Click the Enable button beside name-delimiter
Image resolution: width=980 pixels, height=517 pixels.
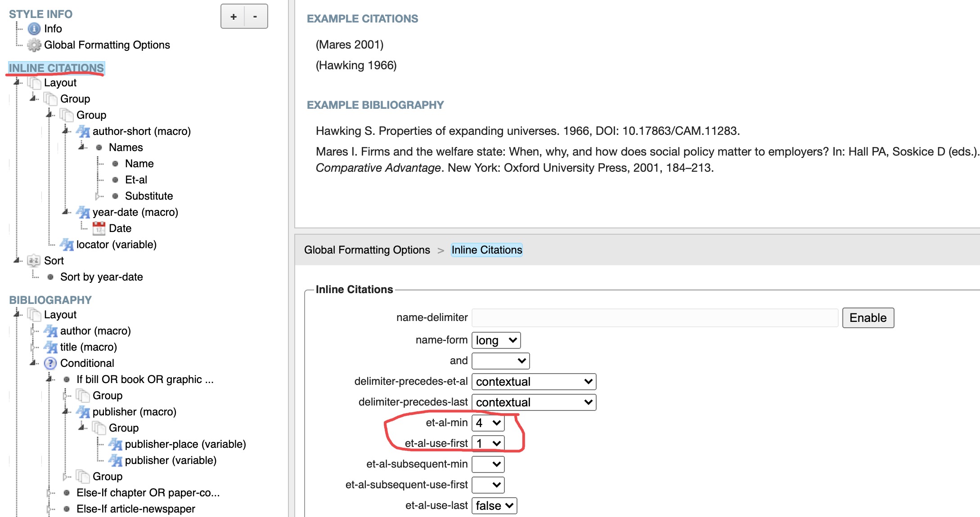coord(868,317)
